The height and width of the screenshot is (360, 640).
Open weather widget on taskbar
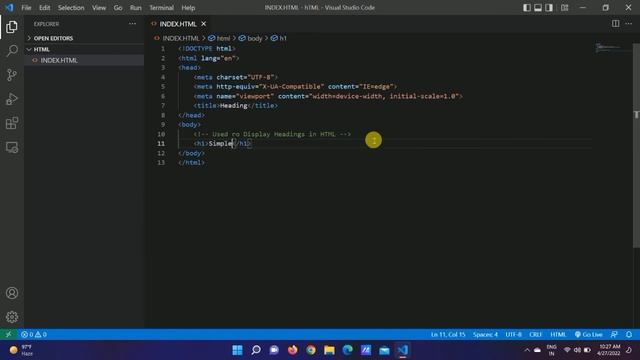pyautogui.click(x=22, y=350)
